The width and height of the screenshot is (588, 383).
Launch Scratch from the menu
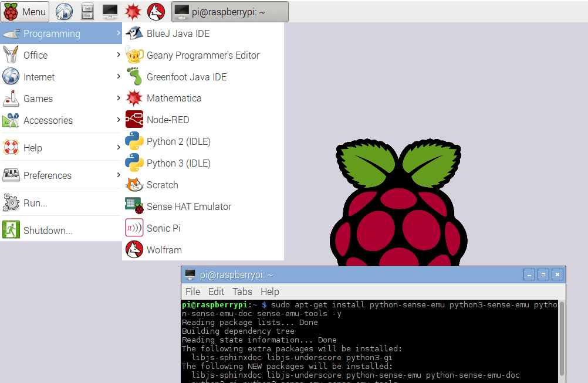click(x=162, y=185)
